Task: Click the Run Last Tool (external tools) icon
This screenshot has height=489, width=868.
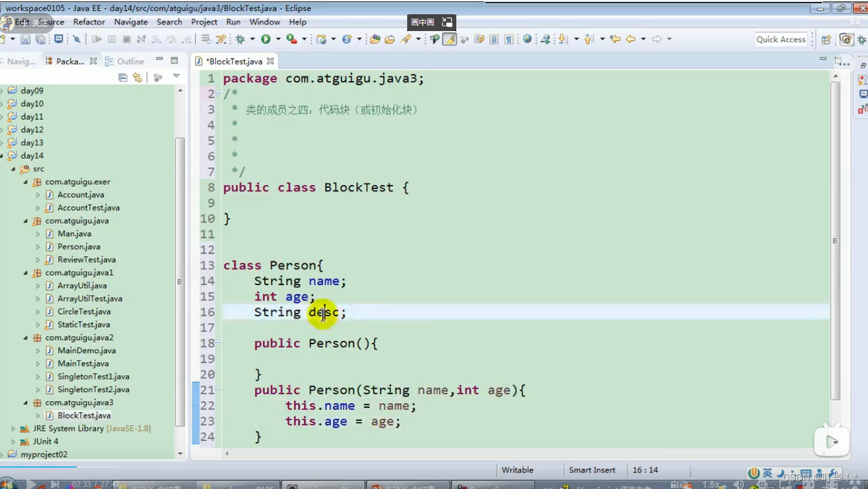Action: pos(291,39)
